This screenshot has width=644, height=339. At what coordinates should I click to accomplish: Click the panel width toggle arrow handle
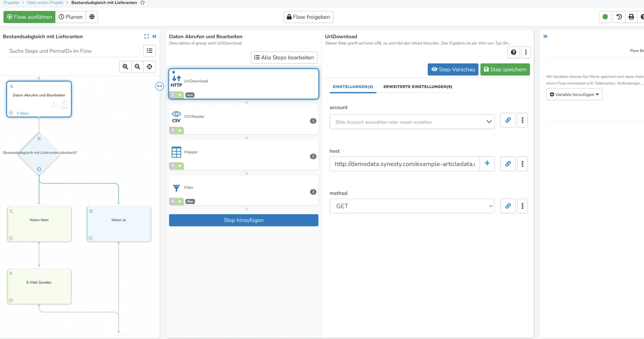[159, 86]
